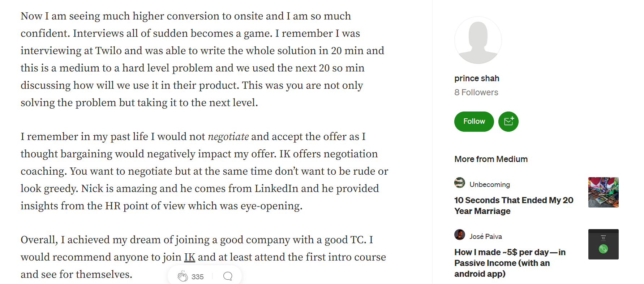Click the Unbecoming publication avatar
The image size is (644, 284).
pyautogui.click(x=460, y=183)
